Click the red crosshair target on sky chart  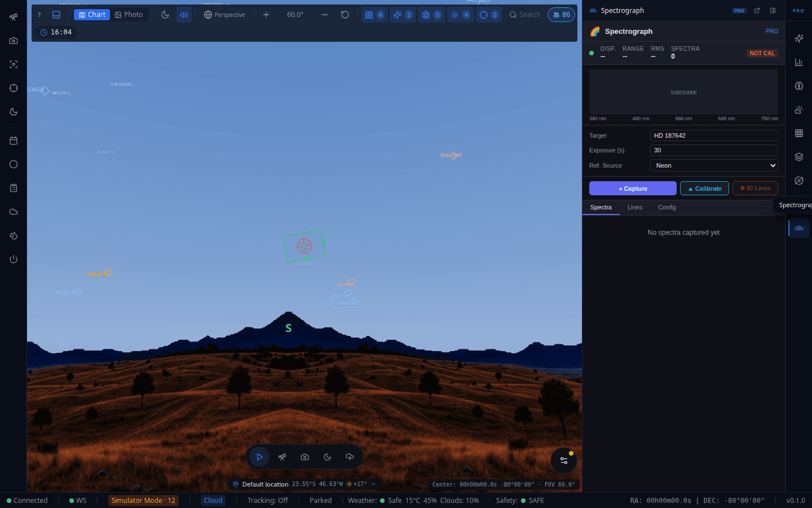pos(304,246)
